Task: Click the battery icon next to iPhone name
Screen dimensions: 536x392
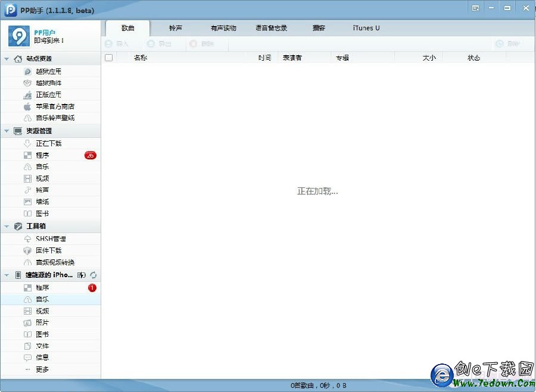Action: [82, 275]
